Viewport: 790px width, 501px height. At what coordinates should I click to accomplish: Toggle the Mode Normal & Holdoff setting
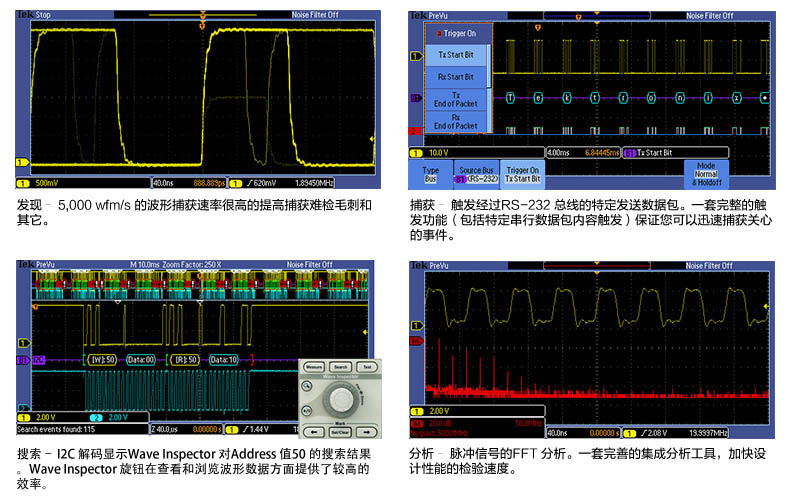point(706,174)
